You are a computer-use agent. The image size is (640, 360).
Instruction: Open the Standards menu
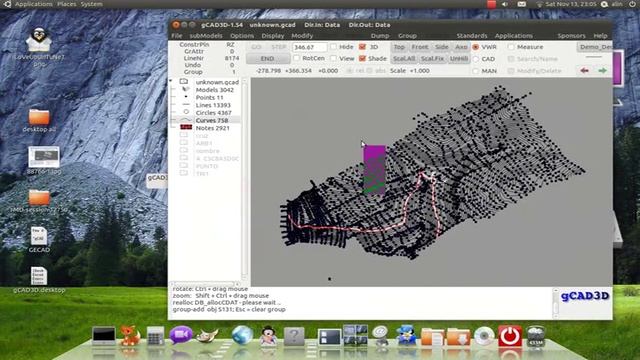pyautogui.click(x=472, y=36)
